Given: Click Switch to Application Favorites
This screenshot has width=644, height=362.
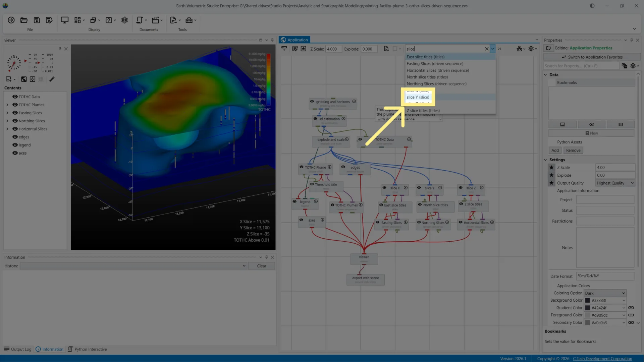Looking at the screenshot, I should point(592,57).
